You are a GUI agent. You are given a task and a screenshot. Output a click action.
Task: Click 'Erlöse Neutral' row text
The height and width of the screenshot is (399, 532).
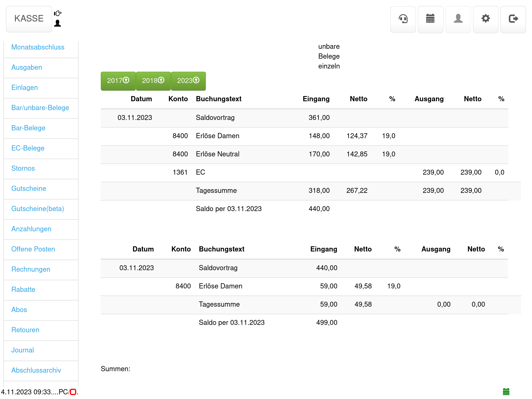[x=217, y=154]
